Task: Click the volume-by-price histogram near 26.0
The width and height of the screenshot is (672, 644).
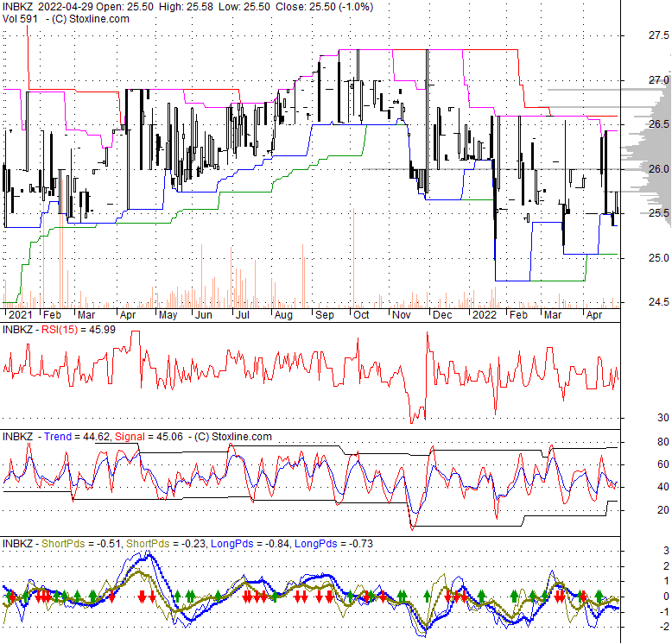Action: 648,169
